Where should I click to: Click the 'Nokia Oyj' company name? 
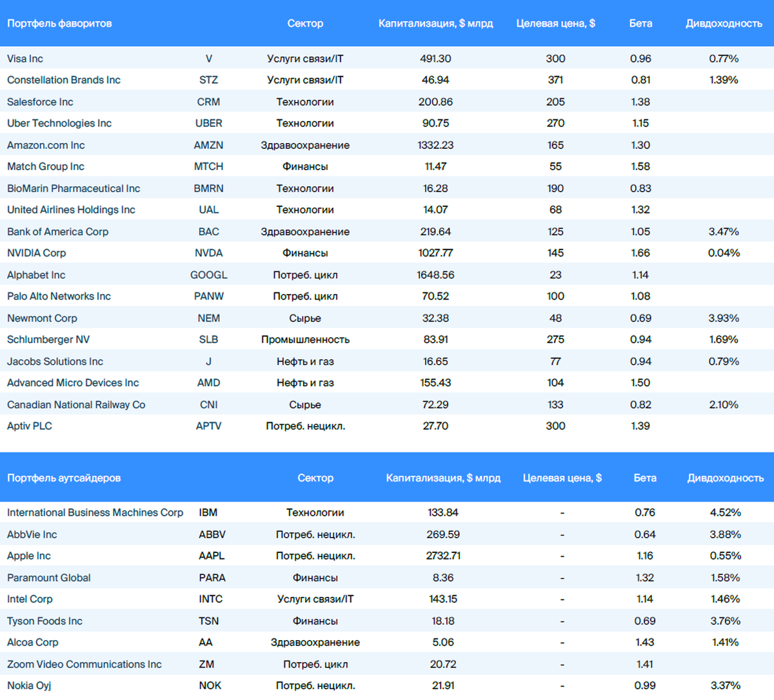coord(29,685)
